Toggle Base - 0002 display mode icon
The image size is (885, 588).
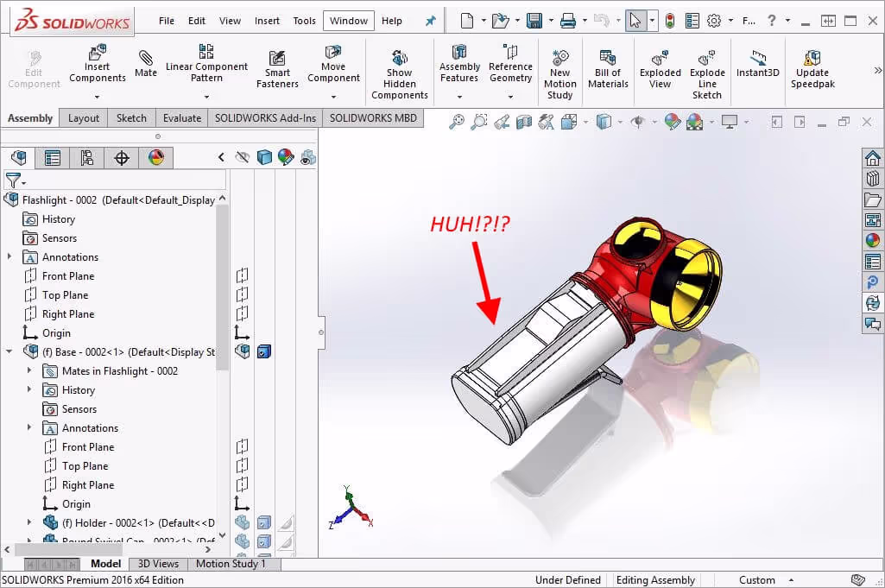click(x=264, y=351)
